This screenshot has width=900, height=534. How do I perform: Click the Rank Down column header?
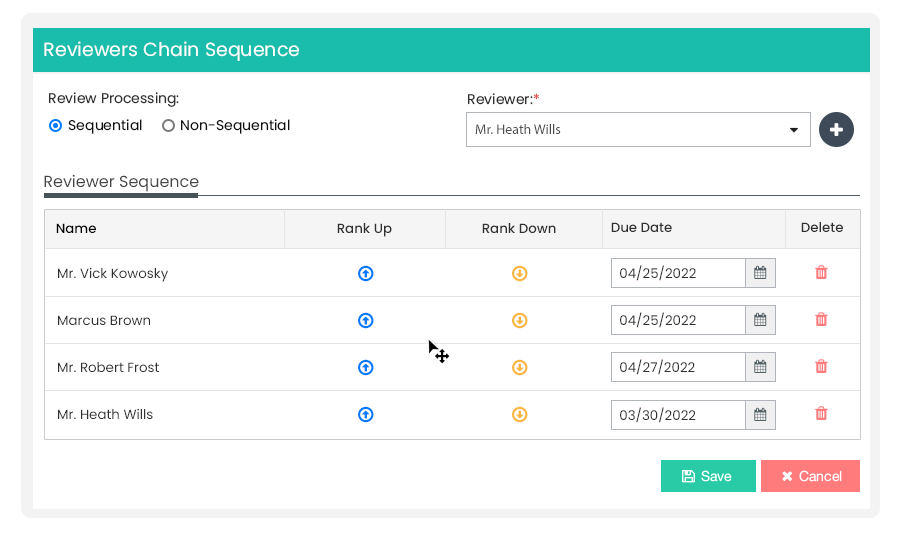pyautogui.click(x=519, y=229)
